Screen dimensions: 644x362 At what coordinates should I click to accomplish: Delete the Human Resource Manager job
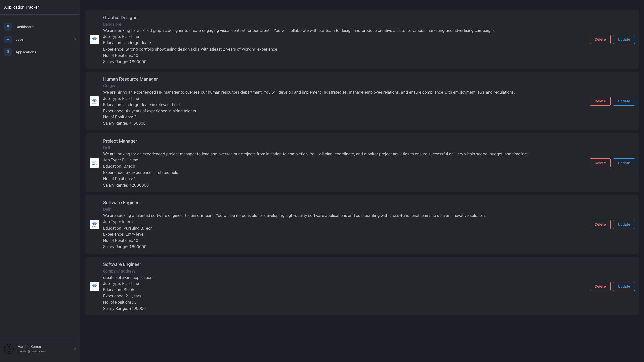(x=600, y=101)
